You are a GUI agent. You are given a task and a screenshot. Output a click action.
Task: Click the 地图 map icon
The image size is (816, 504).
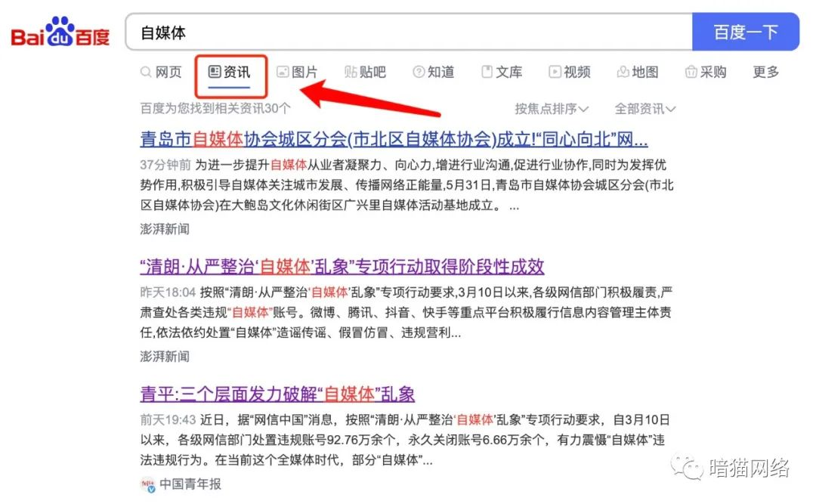click(623, 72)
